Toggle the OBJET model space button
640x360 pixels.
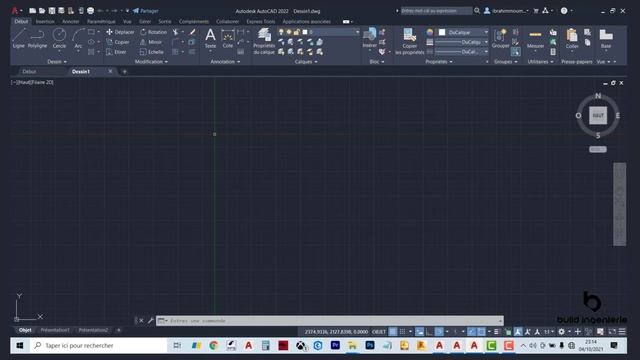[x=379, y=332]
